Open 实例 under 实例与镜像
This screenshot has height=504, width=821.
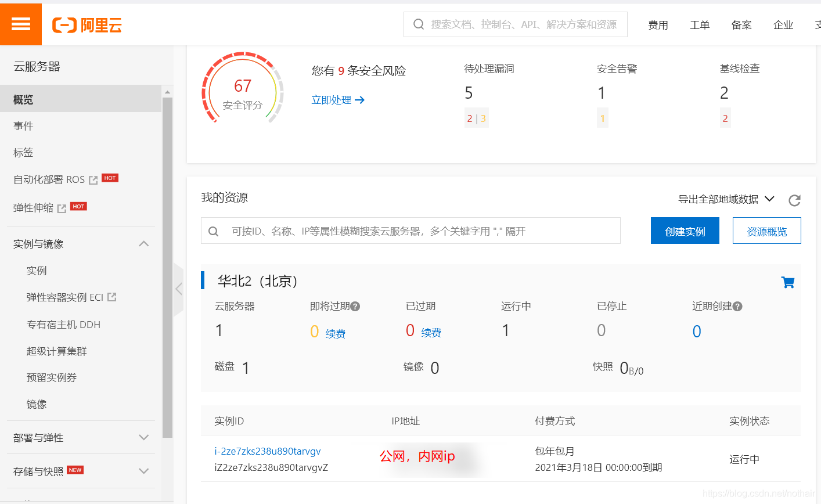point(37,271)
